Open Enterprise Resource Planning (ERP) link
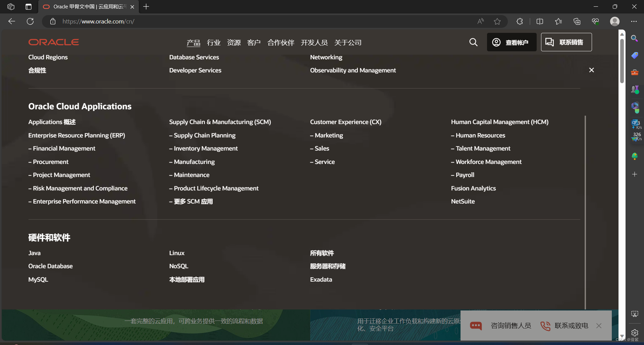Image resolution: width=644 pixels, height=345 pixels. 76,135
